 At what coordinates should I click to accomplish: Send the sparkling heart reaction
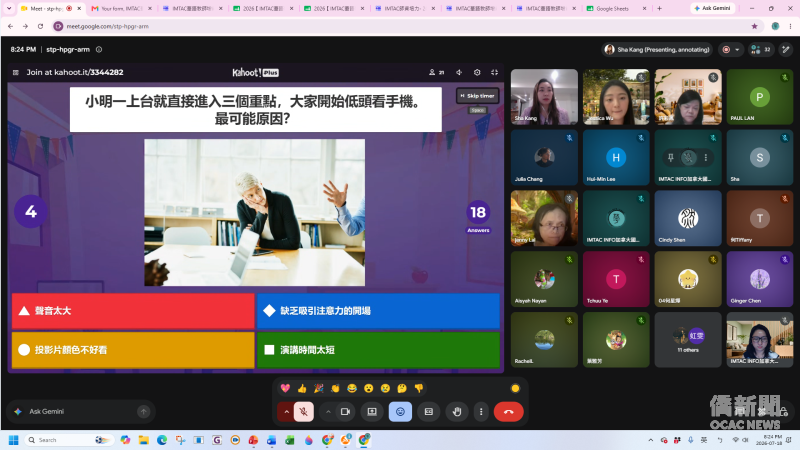(x=285, y=388)
